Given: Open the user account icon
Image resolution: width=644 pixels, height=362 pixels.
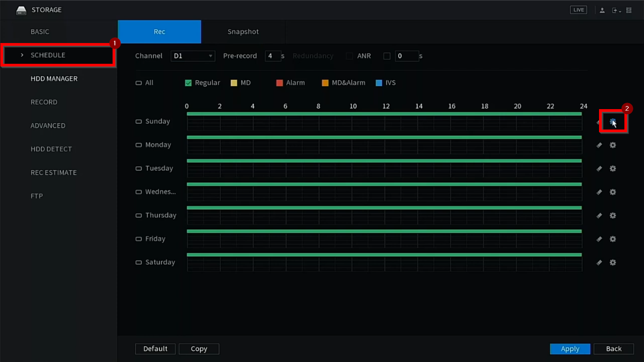Looking at the screenshot, I should (x=602, y=10).
